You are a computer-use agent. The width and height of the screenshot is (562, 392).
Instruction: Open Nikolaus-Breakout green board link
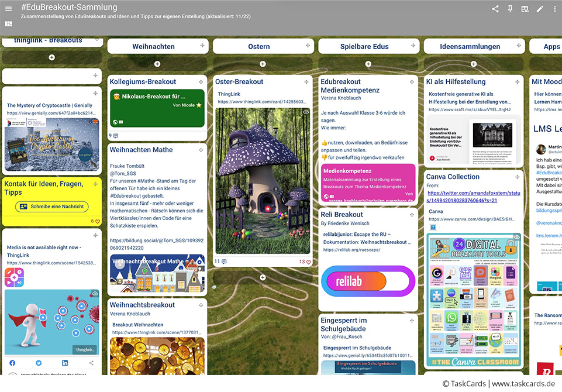157,108
